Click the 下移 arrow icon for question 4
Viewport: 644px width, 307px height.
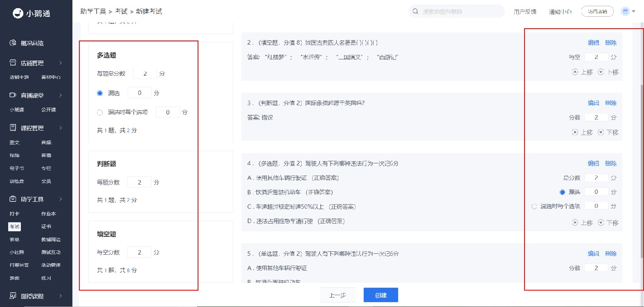[601, 223]
